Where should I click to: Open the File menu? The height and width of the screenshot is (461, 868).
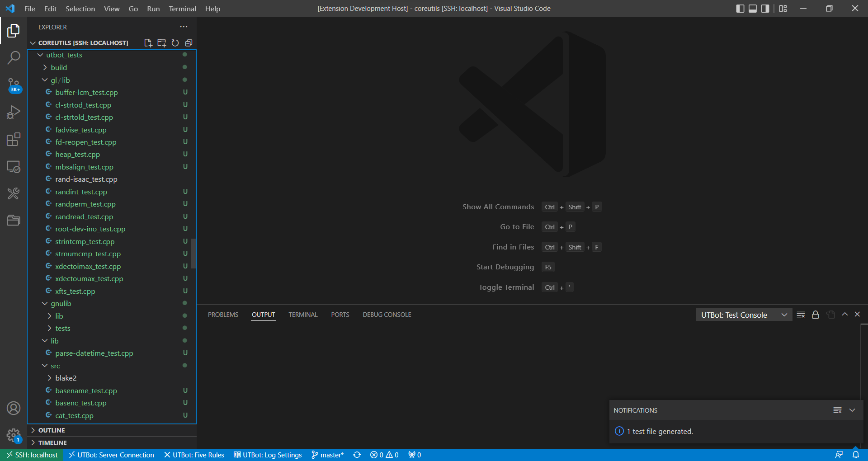pyautogui.click(x=30, y=9)
